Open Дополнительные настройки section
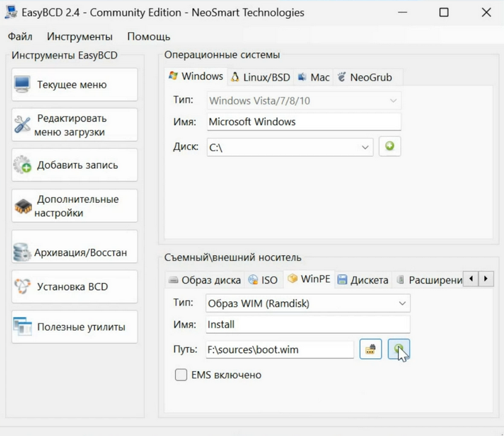This screenshot has height=436, width=504. click(74, 206)
